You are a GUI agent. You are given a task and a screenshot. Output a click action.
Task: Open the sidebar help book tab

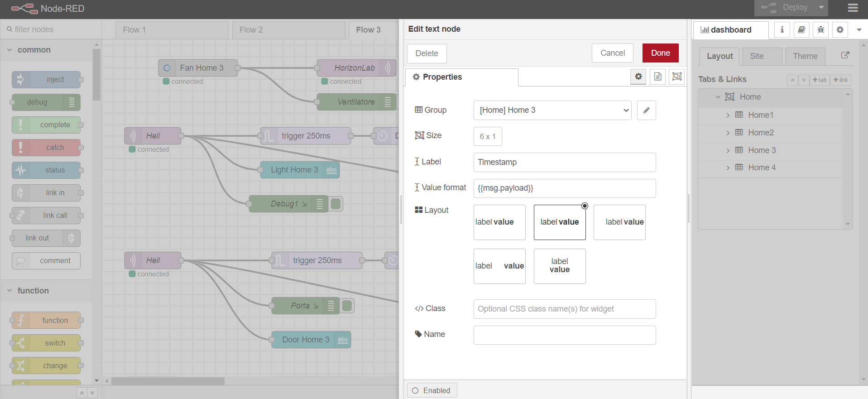[801, 30]
